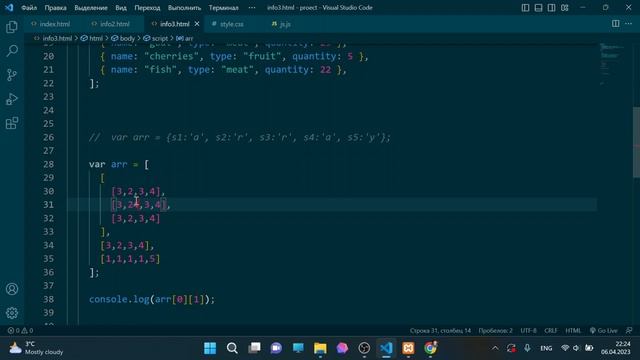Viewport: 640px width, 360px height.
Task: Open the Search view in activity bar
Action: coord(12,51)
